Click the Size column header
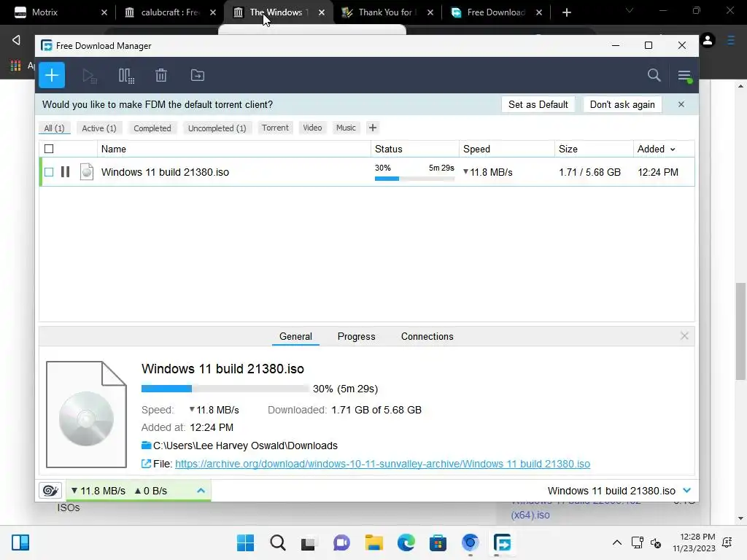 [594, 149]
